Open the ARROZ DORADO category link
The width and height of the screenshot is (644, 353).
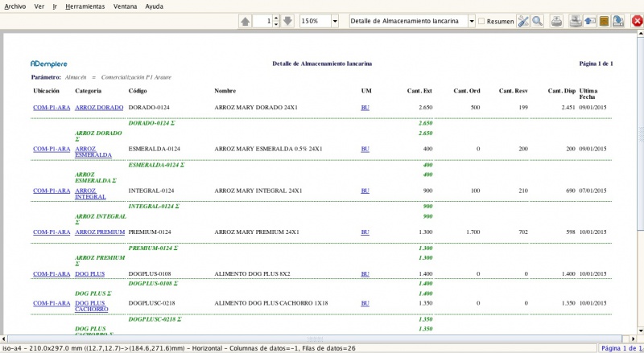99,108
